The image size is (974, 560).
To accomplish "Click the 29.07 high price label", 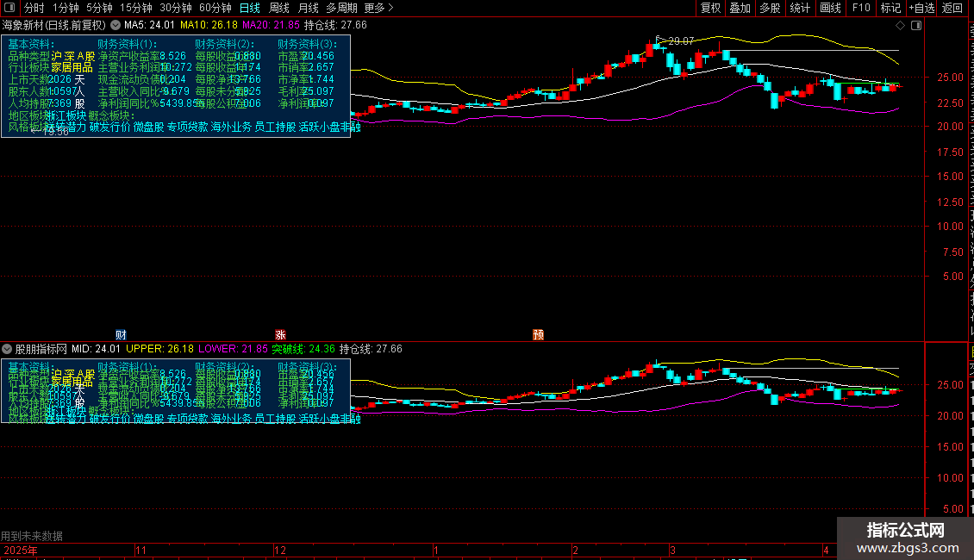I will pos(681,41).
